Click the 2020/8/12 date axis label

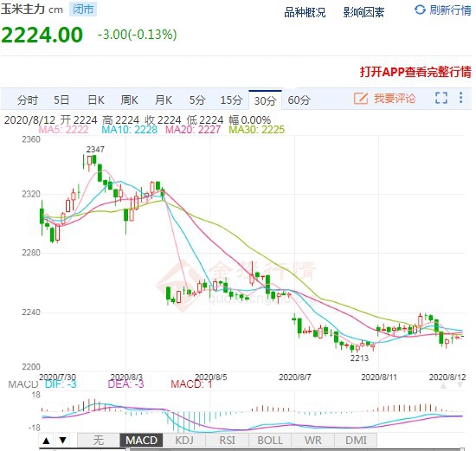point(447,377)
